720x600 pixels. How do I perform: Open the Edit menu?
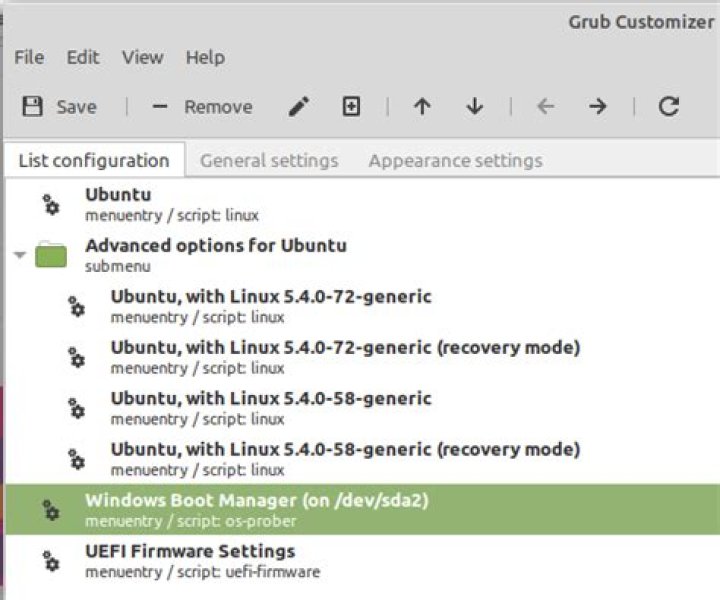[83, 57]
